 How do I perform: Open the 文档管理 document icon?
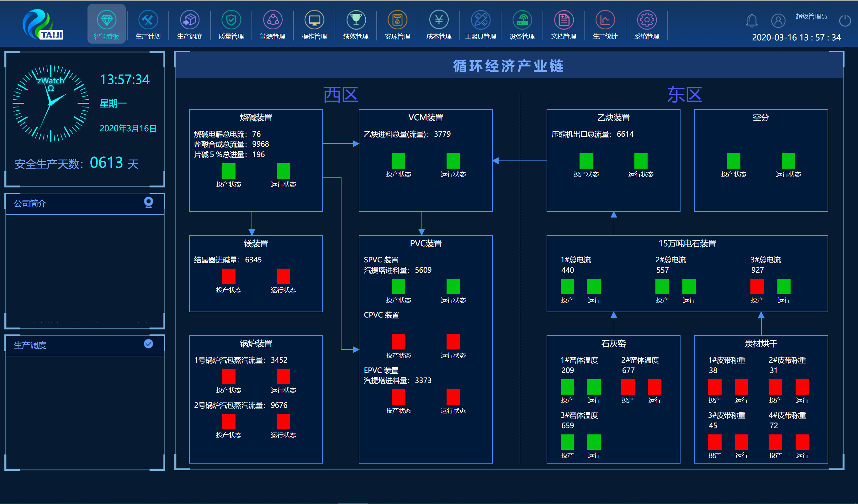tap(564, 20)
